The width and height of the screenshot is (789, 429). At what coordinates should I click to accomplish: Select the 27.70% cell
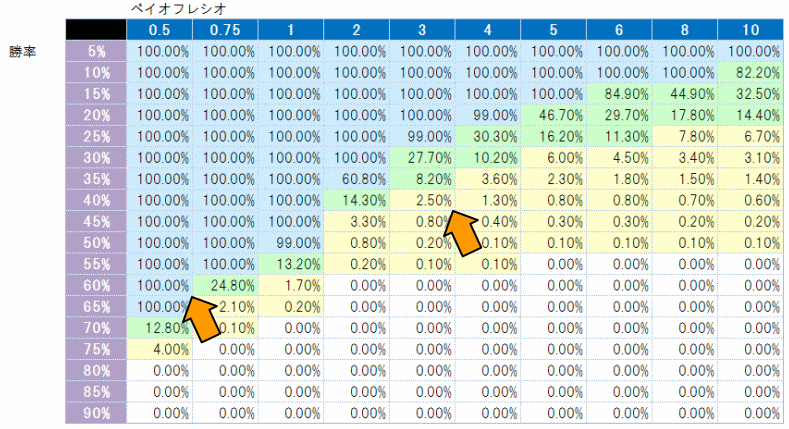[422, 157]
